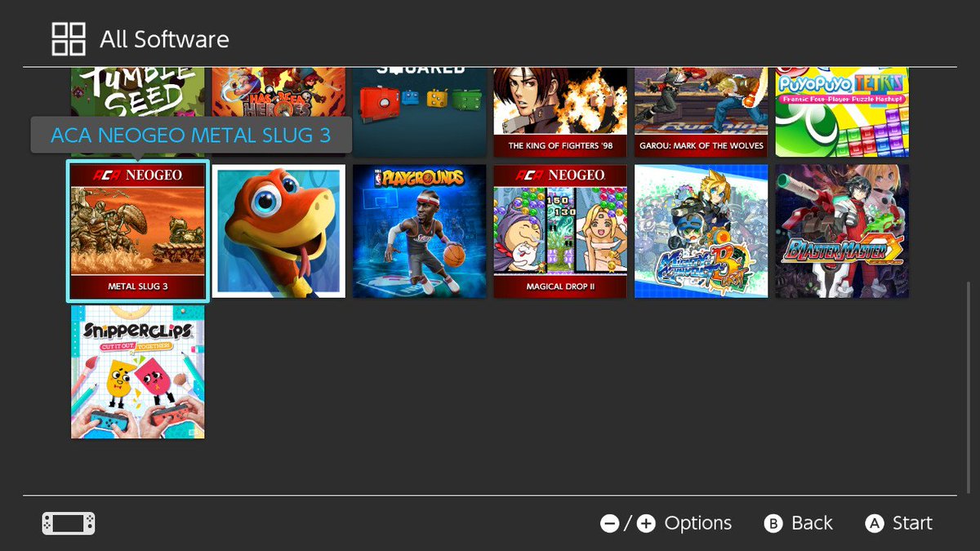
Task: Go back using the Back label
Action: 812,523
